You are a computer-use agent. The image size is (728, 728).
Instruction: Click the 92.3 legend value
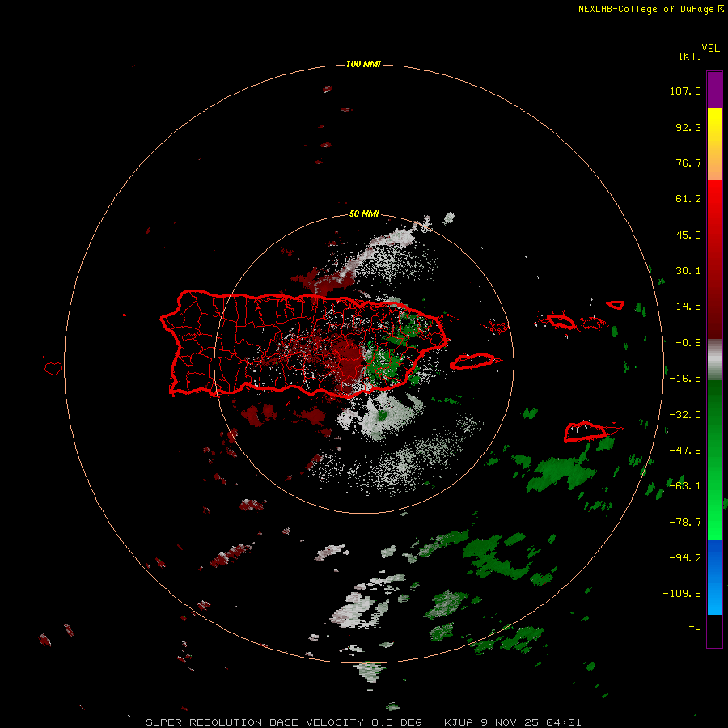688,127
